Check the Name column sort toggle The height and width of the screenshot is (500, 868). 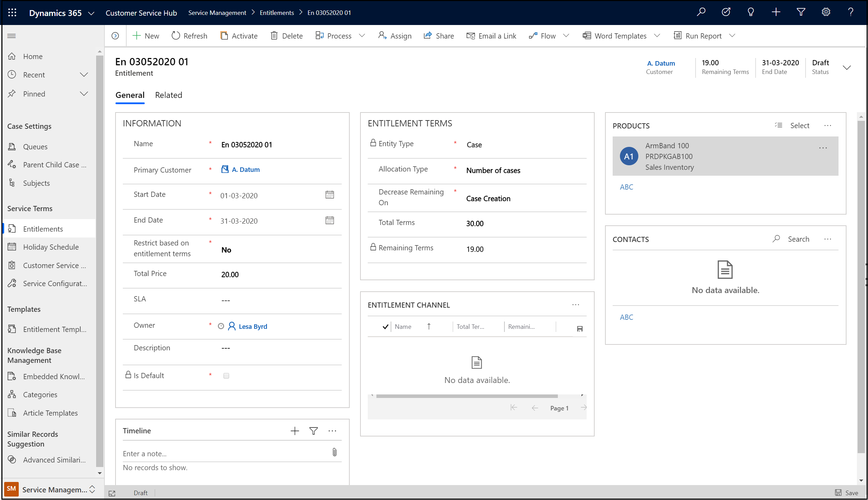tap(429, 326)
